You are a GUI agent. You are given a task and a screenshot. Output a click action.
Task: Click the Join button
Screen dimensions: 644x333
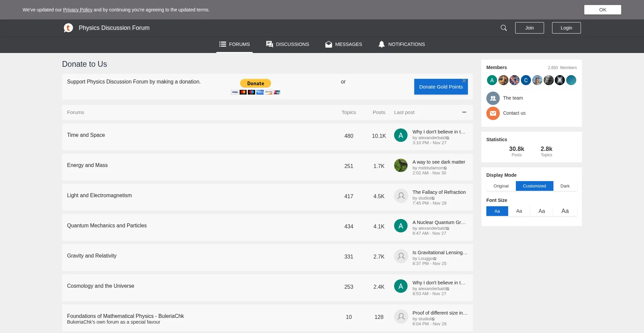[529, 28]
